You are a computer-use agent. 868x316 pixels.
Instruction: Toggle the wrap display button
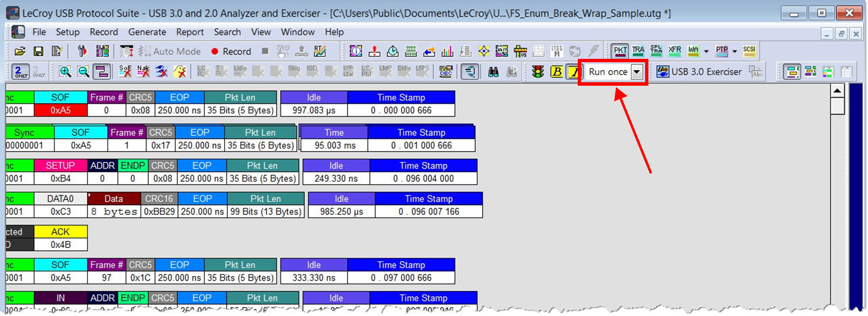(x=102, y=72)
